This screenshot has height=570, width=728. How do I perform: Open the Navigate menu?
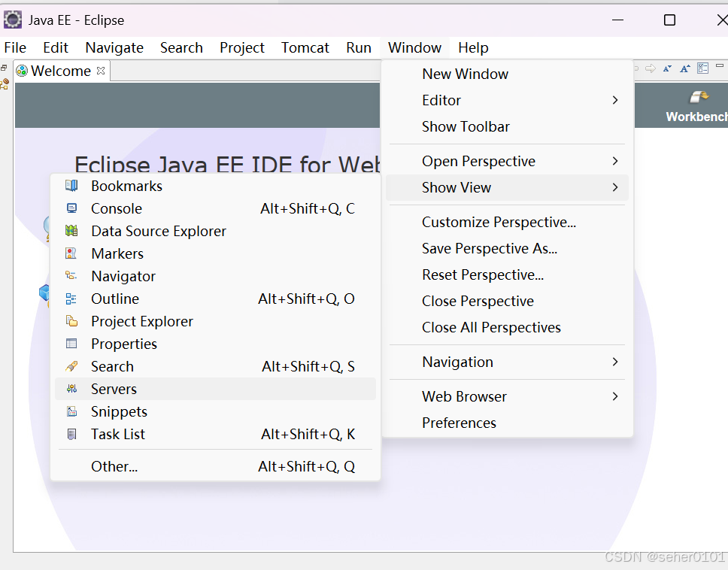tap(114, 47)
